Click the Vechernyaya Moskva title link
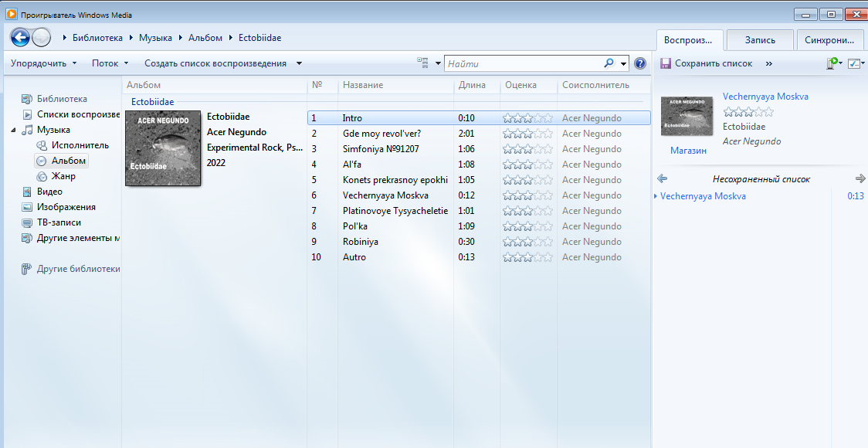Screen dimensions: 868x448 (x=765, y=97)
